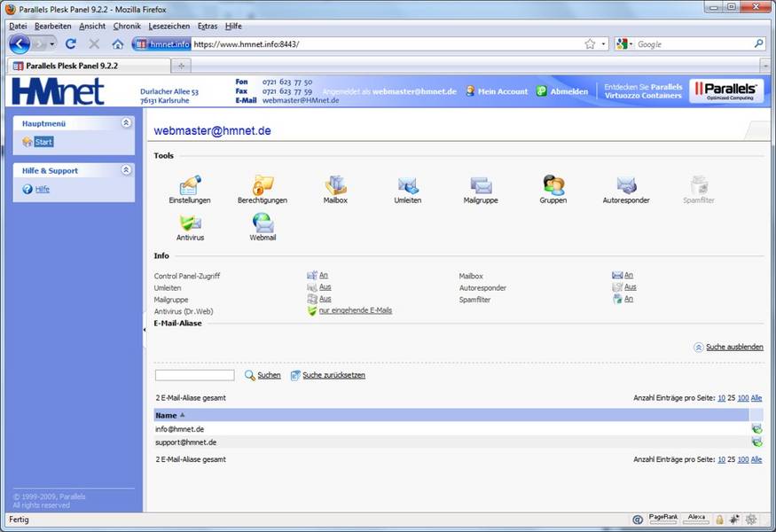Select the Parallels Plesk Panel 9.2.2 tab
The width and height of the screenshot is (776, 532).
point(89,66)
